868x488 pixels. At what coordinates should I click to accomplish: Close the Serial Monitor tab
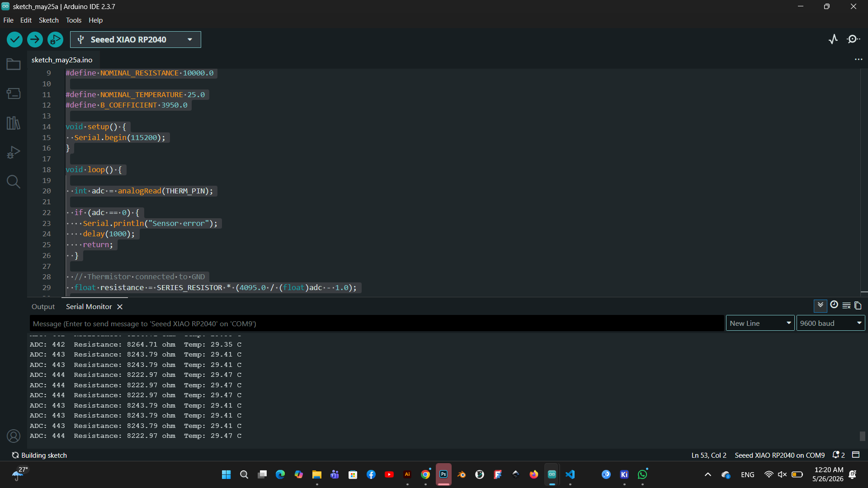tap(120, 307)
